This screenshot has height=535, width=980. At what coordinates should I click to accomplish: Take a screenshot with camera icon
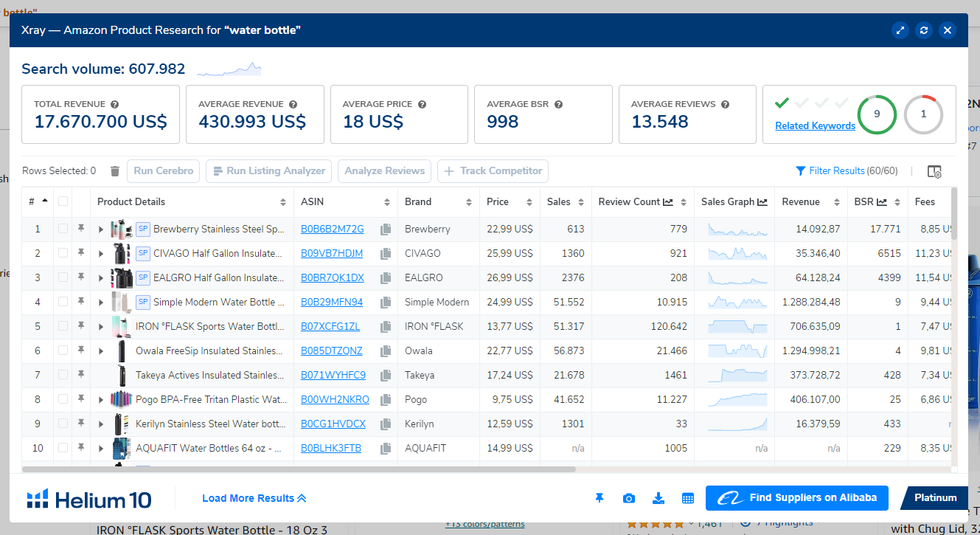[629, 498]
